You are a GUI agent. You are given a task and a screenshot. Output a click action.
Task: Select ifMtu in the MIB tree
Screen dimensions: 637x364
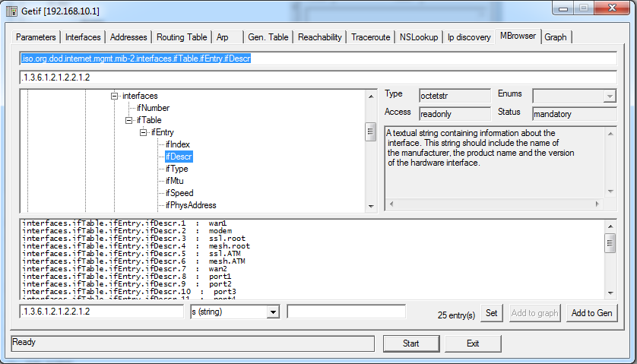tap(175, 181)
